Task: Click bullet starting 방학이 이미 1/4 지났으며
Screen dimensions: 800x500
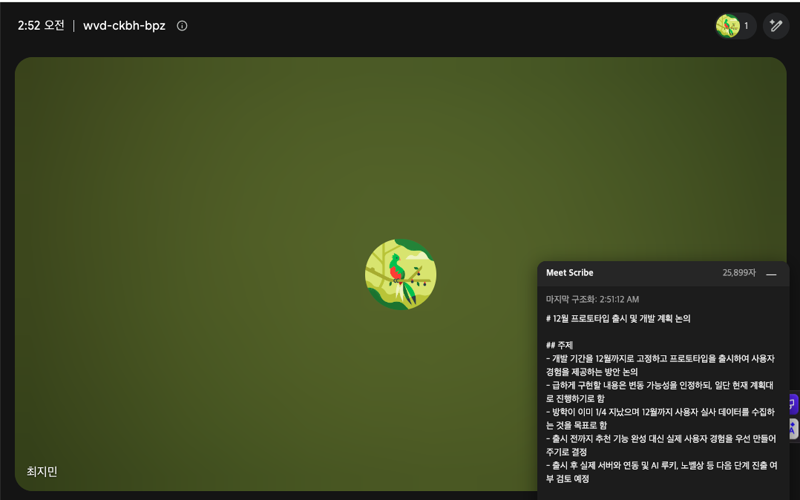Action: point(660,418)
